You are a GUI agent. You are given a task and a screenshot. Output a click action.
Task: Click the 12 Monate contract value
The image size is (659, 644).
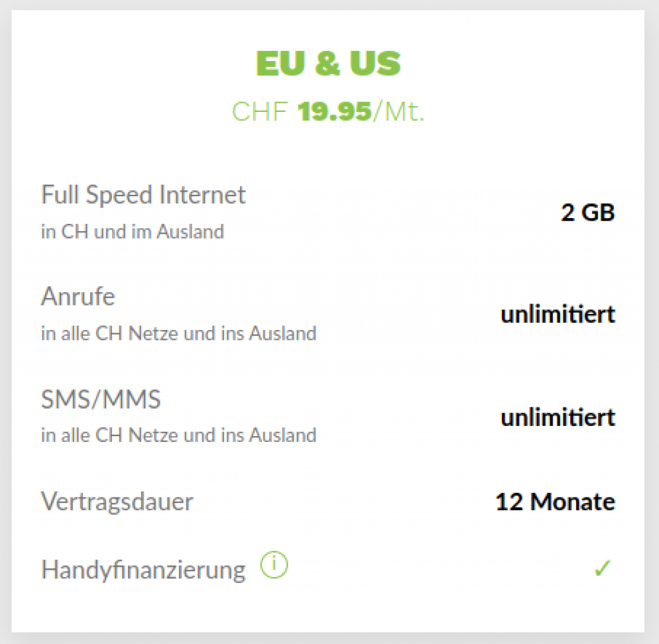(555, 502)
